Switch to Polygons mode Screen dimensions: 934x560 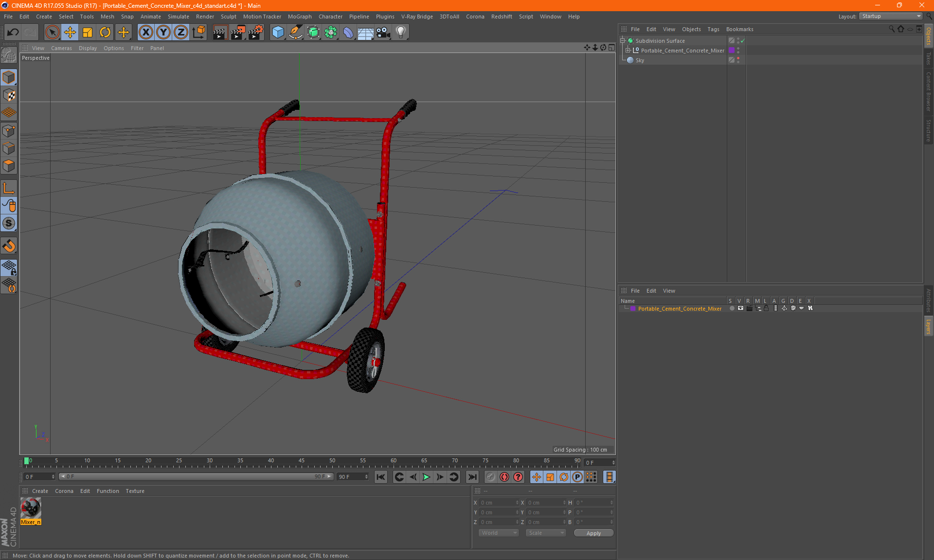tap(9, 166)
